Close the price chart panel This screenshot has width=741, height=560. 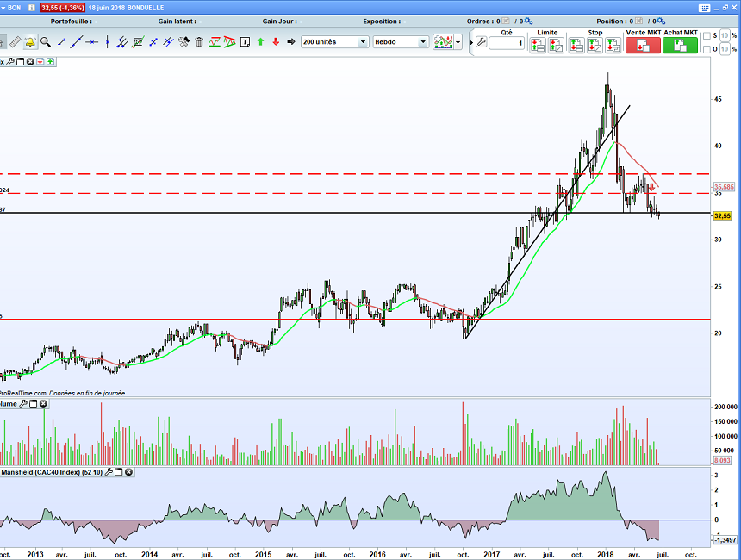[30, 61]
